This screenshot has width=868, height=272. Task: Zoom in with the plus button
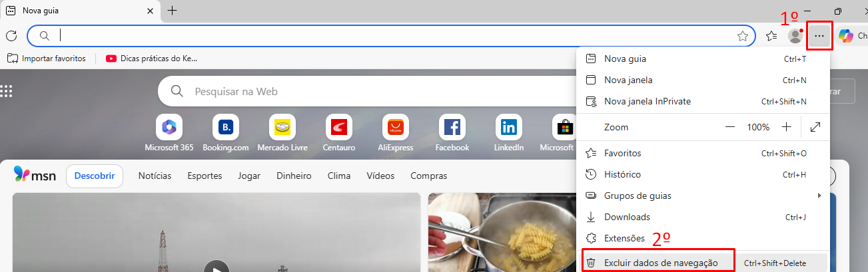point(786,126)
